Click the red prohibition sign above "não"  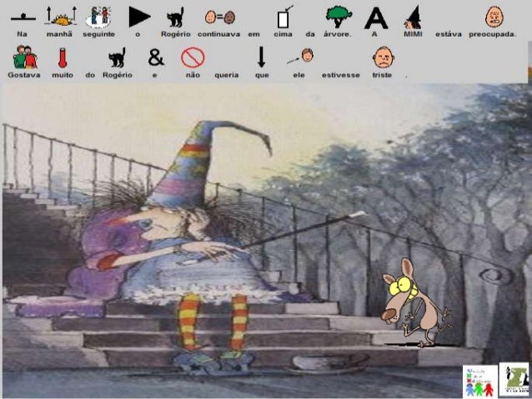(193, 57)
